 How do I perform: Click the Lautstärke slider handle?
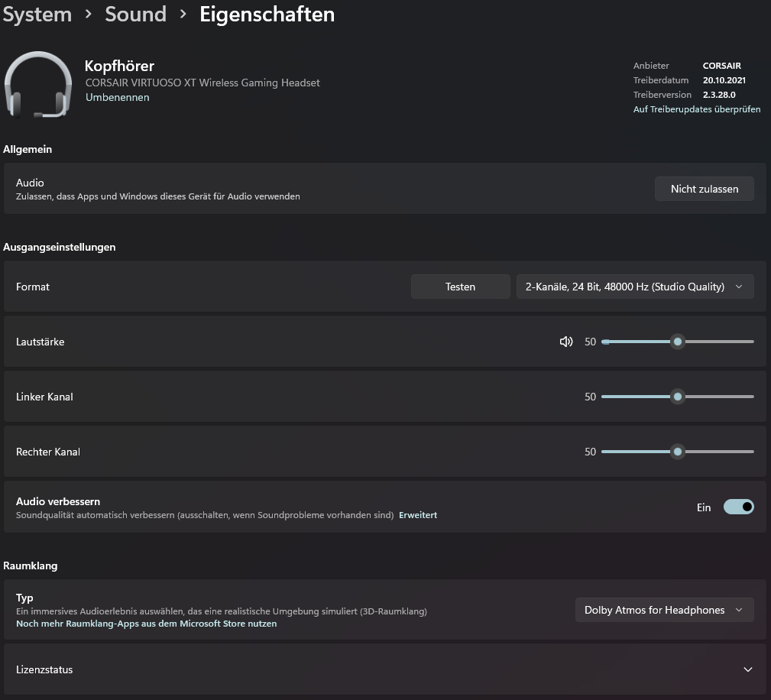click(x=677, y=342)
